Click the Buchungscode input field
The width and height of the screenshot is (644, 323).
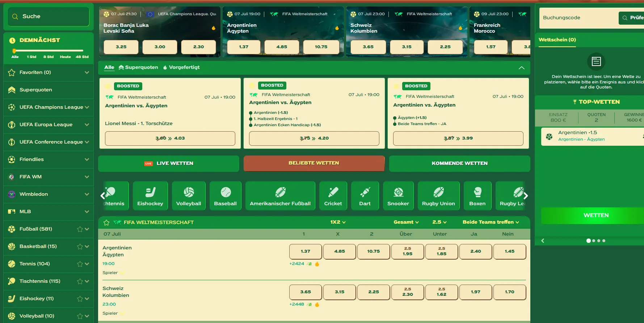(x=579, y=18)
